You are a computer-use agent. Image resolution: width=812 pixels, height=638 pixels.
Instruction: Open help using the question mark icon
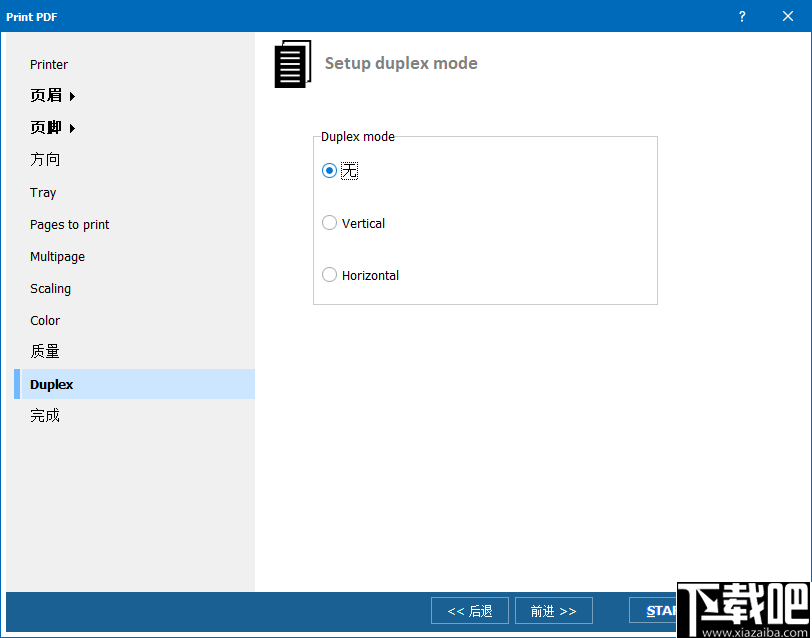(x=741, y=16)
